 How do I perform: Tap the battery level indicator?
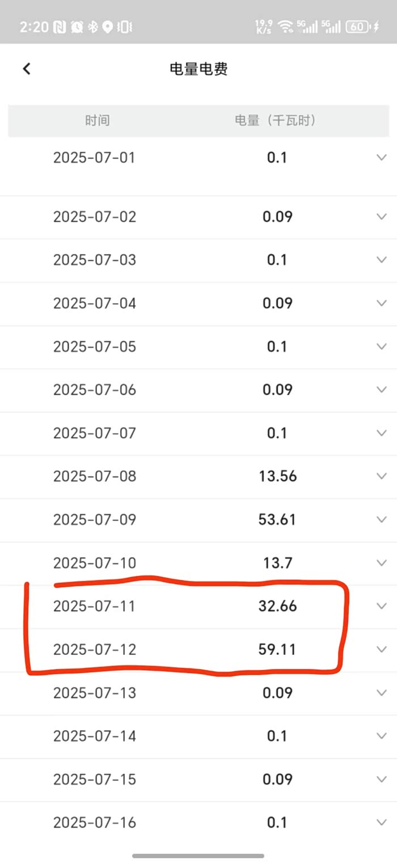coord(358,27)
